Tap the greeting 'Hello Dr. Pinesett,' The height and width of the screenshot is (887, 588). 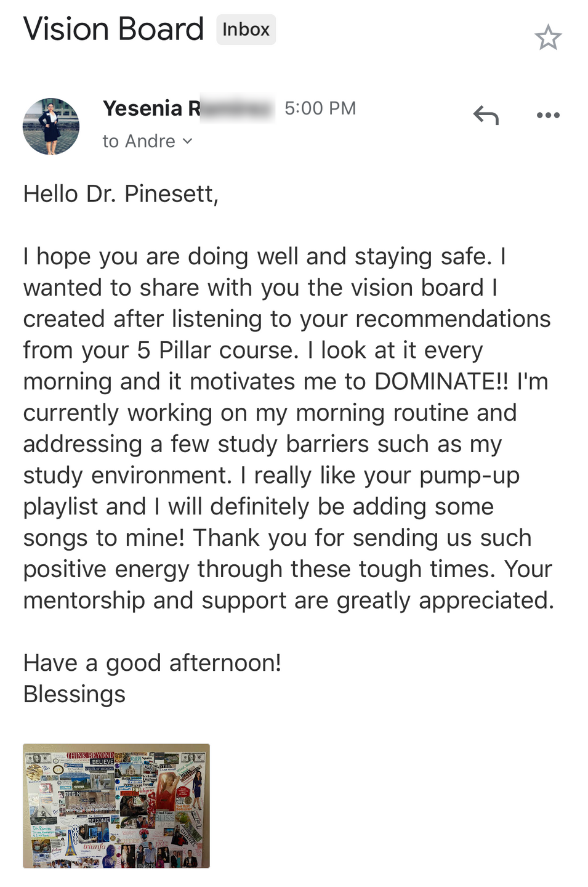click(x=121, y=194)
